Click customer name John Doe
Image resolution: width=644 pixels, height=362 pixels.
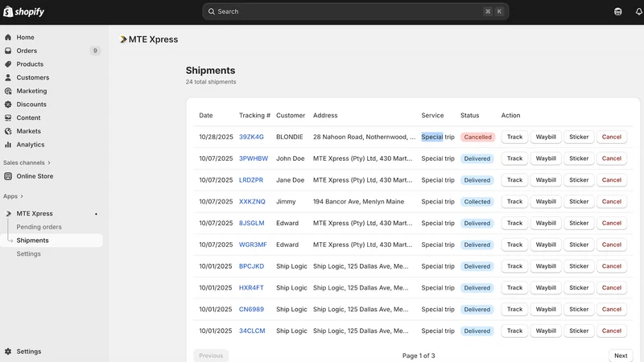click(291, 158)
